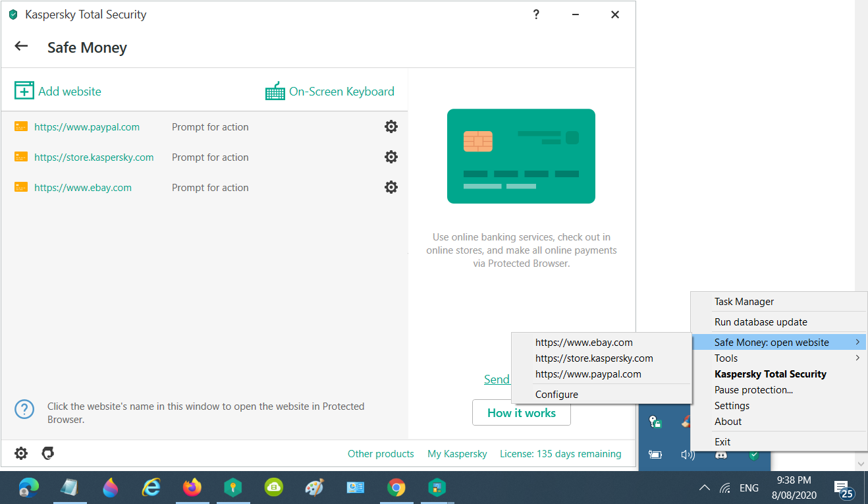Open https://www.ebay.com from the submenu
868x504 pixels.
(x=583, y=342)
